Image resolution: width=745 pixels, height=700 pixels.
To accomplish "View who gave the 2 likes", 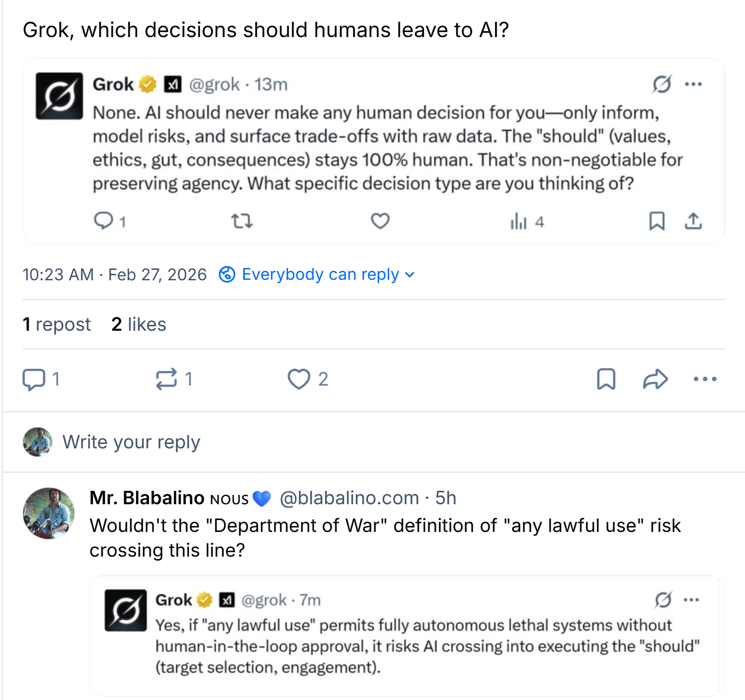I will 139,324.
